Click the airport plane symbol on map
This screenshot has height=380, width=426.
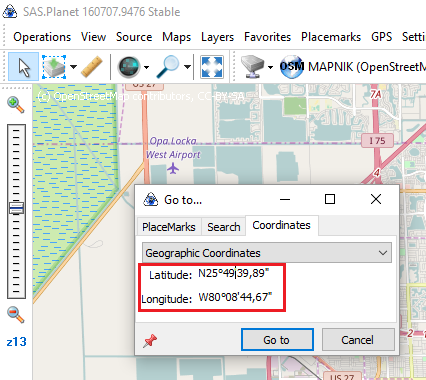click(x=173, y=168)
